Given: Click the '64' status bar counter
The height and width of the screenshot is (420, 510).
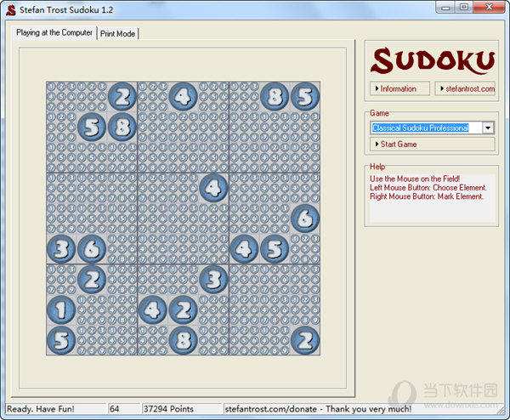Looking at the screenshot, I should 115,409.
